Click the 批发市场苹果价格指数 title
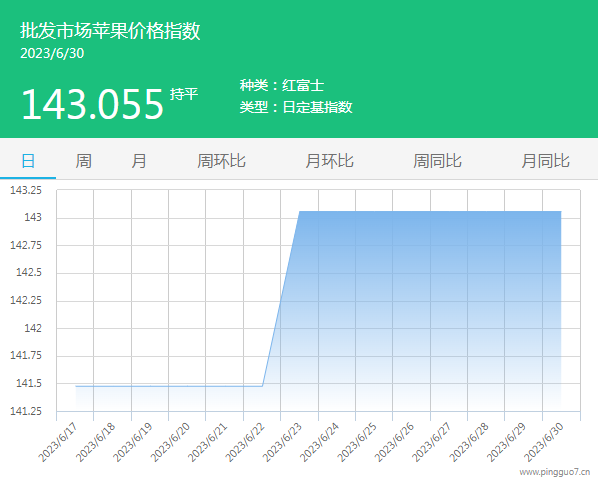Image resolution: width=598 pixels, height=480 pixels. [x=110, y=31]
